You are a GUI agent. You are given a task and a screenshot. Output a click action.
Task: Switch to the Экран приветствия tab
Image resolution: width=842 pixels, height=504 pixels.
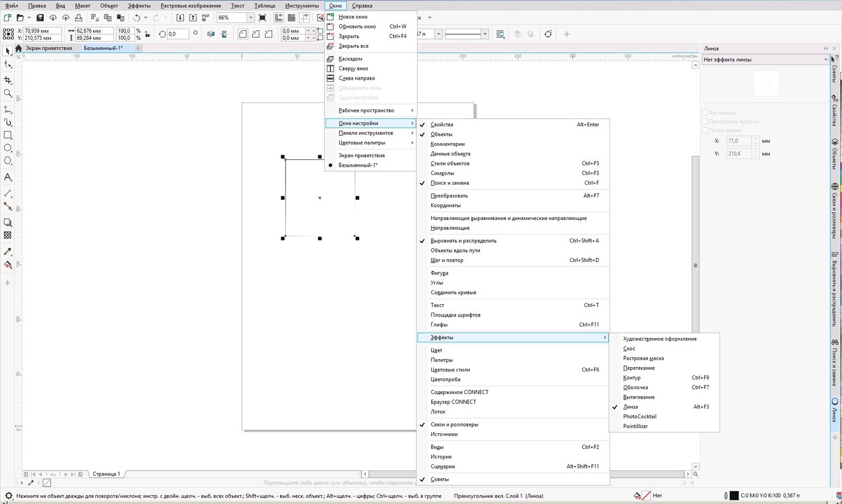point(49,48)
